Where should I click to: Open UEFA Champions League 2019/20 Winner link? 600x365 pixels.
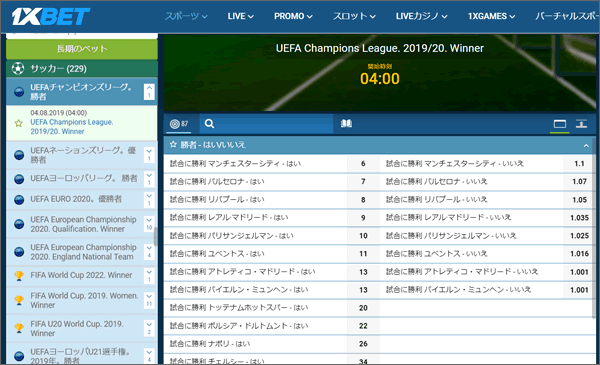point(72,127)
